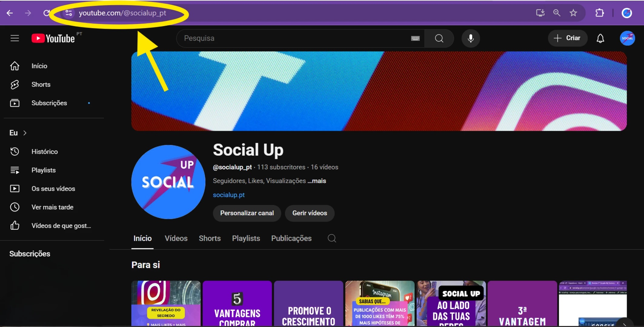Go back with the browser back arrow

pyautogui.click(x=10, y=13)
